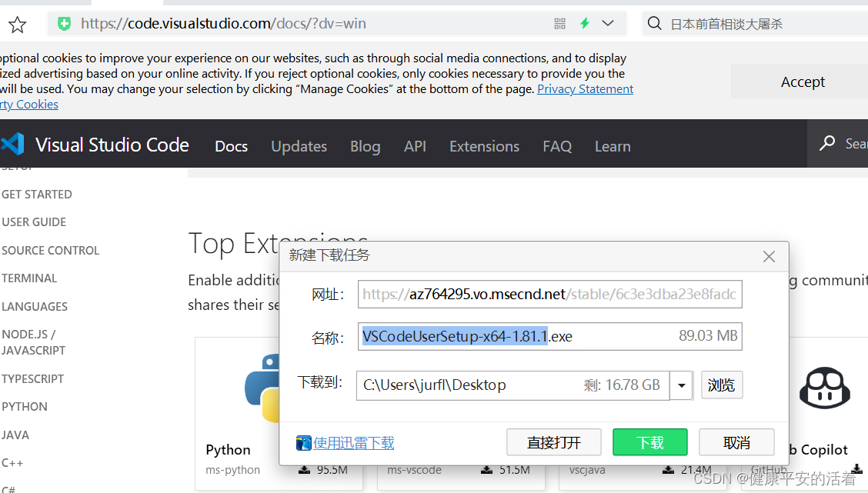Image resolution: width=868 pixels, height=493 pixels.
Task: Expand PYTHON in docs sidebar
Action: 25,407
